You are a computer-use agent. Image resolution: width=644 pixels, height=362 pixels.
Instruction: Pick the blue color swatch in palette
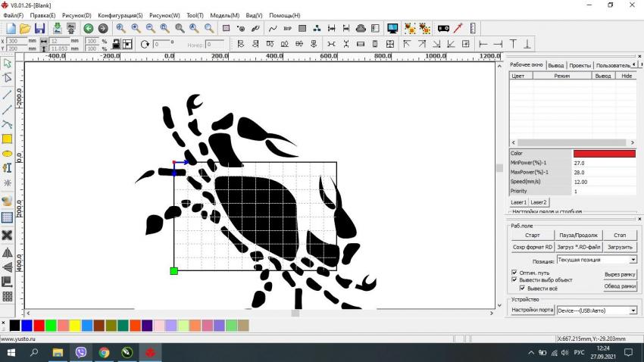(x=27, y=325)
